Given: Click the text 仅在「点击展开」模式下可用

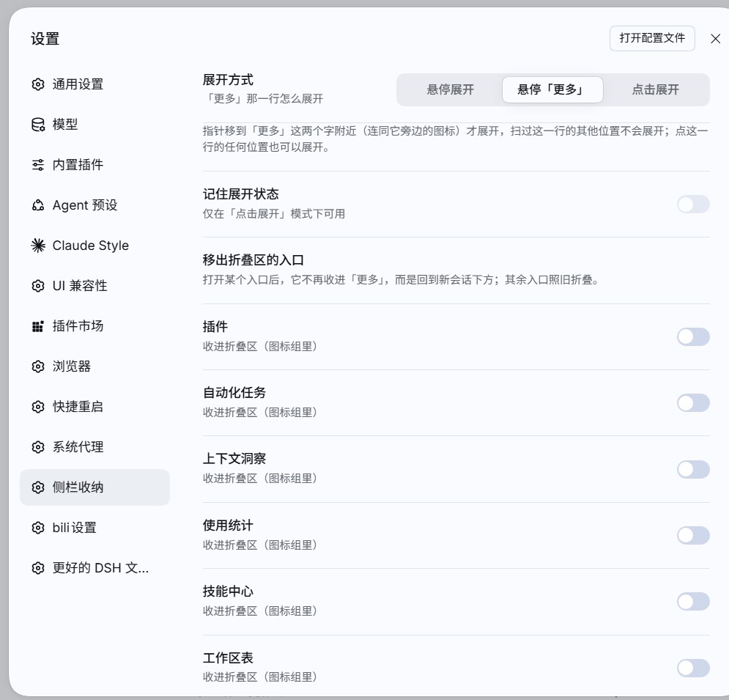Looking at the screenshot, I should click(x=274, y=214).
